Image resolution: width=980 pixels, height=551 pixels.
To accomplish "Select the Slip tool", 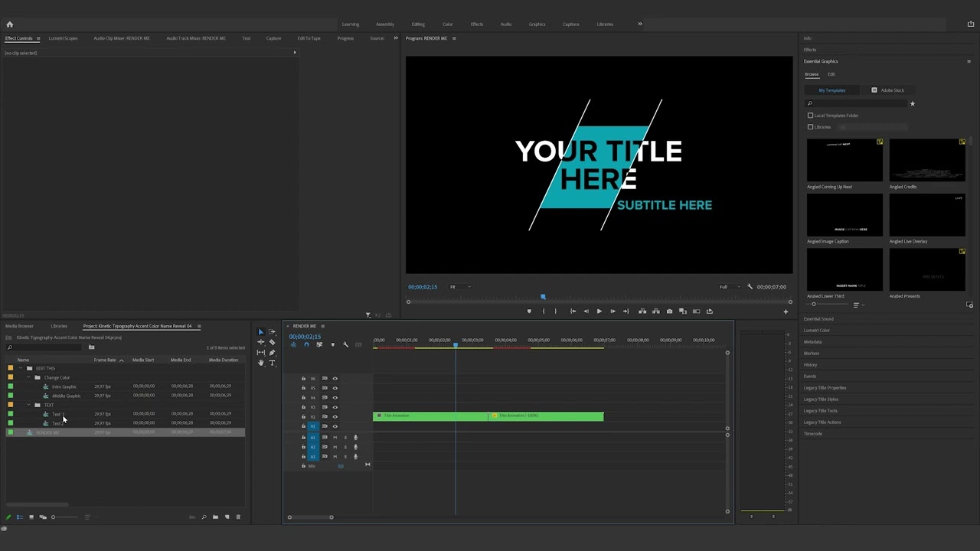I will [x=260, y=353].
